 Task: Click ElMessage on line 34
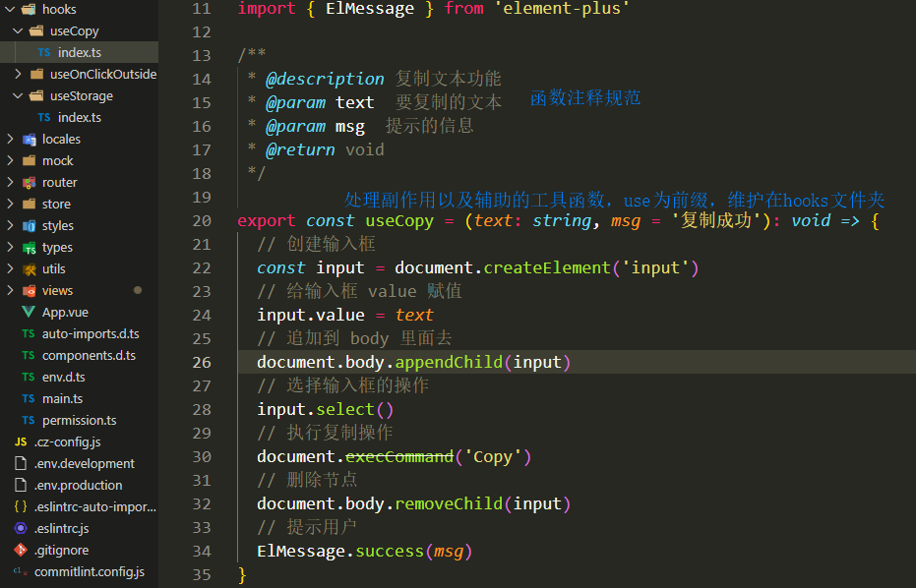coord(301,551)
